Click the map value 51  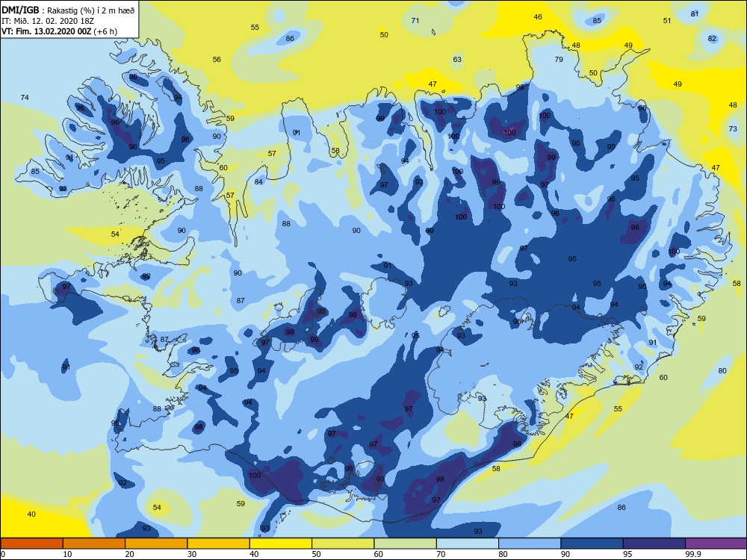pos(667,20)
